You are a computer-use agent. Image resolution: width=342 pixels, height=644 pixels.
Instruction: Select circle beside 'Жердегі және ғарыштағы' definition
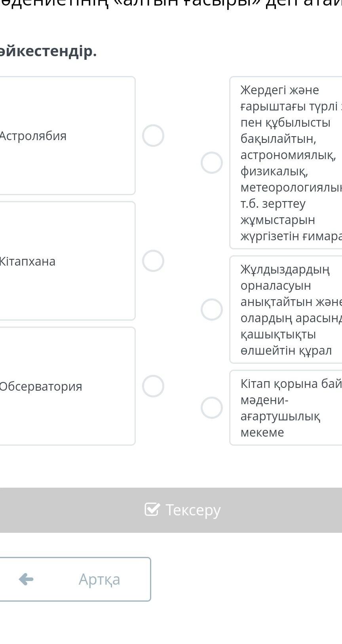click(x=212, y=163)
